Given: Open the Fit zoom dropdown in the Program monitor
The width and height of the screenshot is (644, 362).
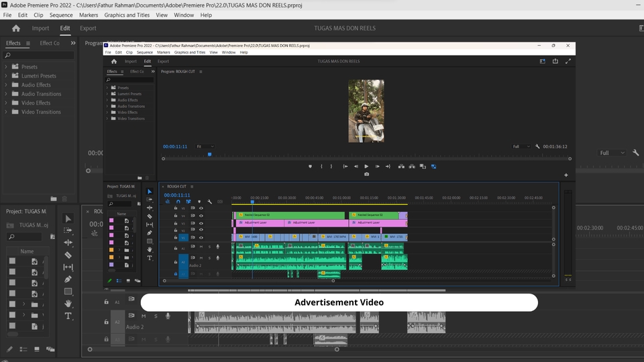Looking at the screenshot, I should point(205,146).
